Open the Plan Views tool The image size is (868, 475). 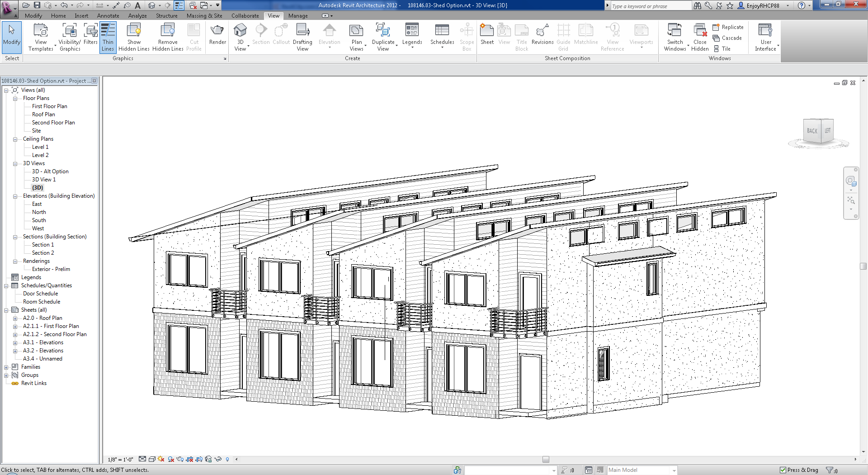click(x=357, y=38)
